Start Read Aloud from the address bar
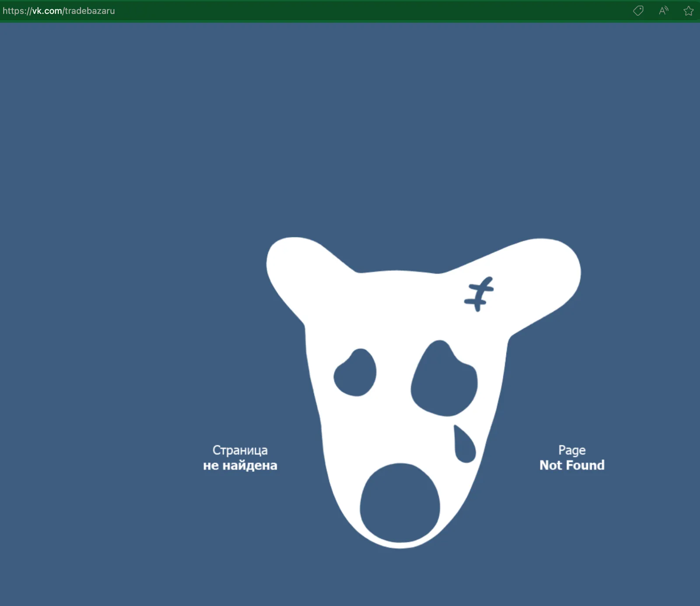The image size is (700, 606). click(x=664, y=11)
